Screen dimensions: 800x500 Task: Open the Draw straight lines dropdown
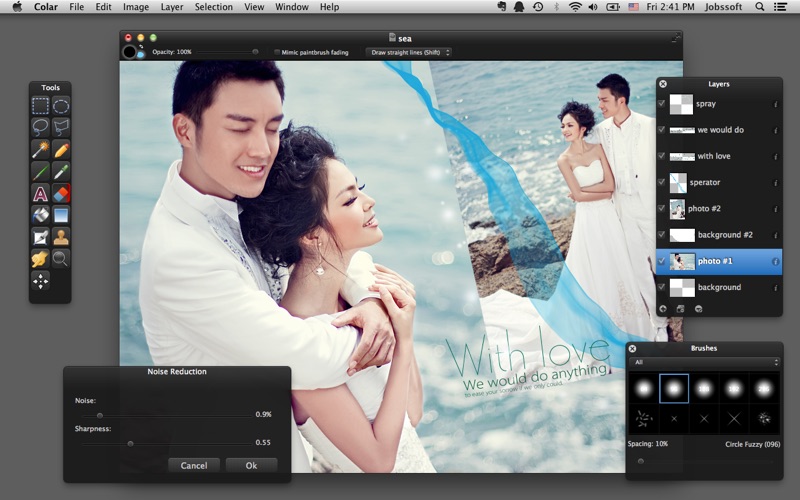(408, 52)
